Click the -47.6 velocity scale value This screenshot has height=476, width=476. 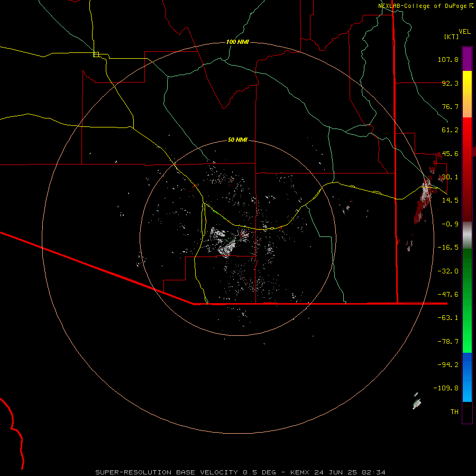tap(448, 295)
